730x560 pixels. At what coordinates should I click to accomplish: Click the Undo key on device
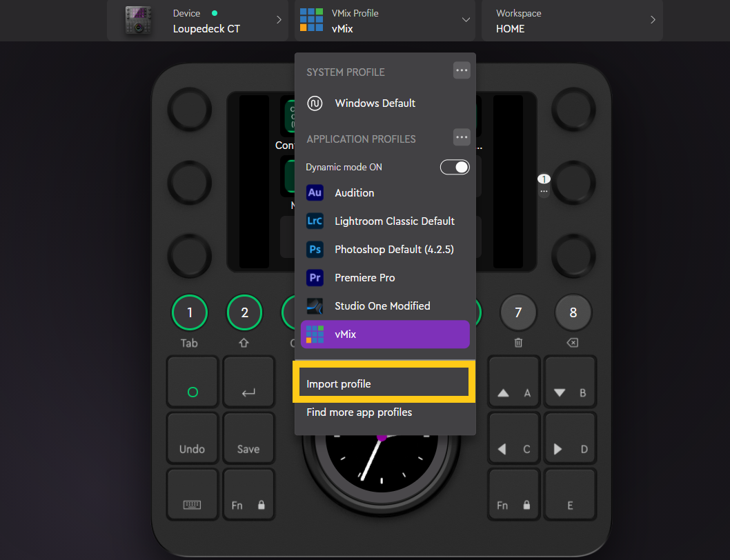(193, 439)
